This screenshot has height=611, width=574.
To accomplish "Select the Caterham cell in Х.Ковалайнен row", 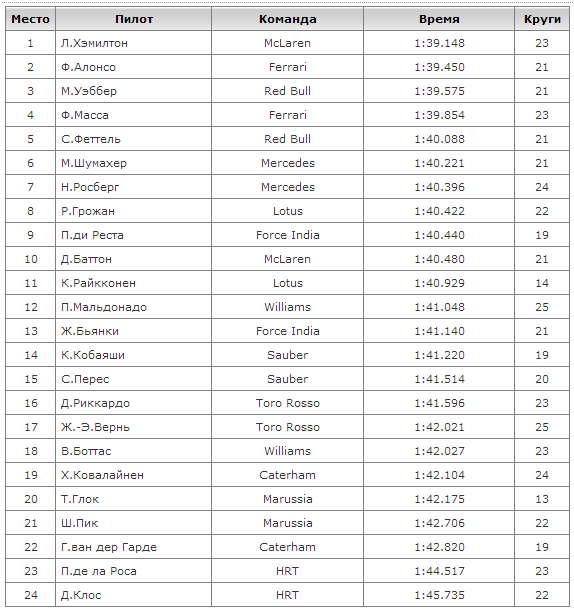I will point(288,475).
